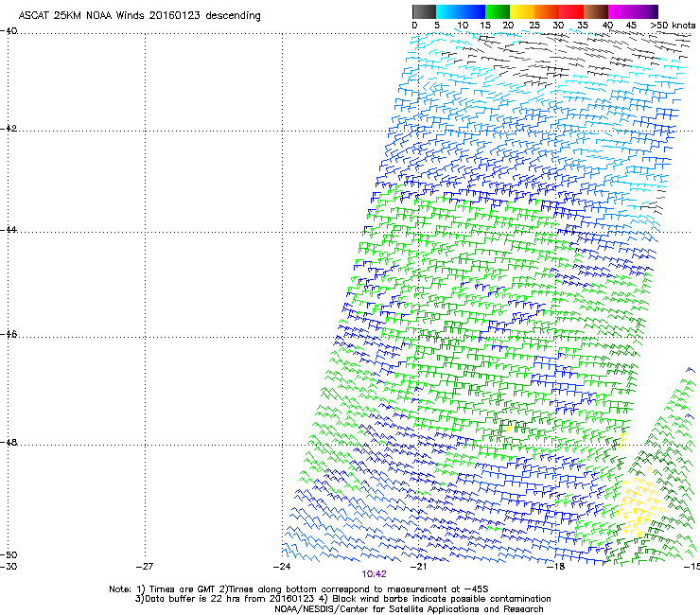Click the title text 'ASCAT 25KM NOAA Winds 20160123 descending'
This screenshot has height=615, width=700.
139,16
